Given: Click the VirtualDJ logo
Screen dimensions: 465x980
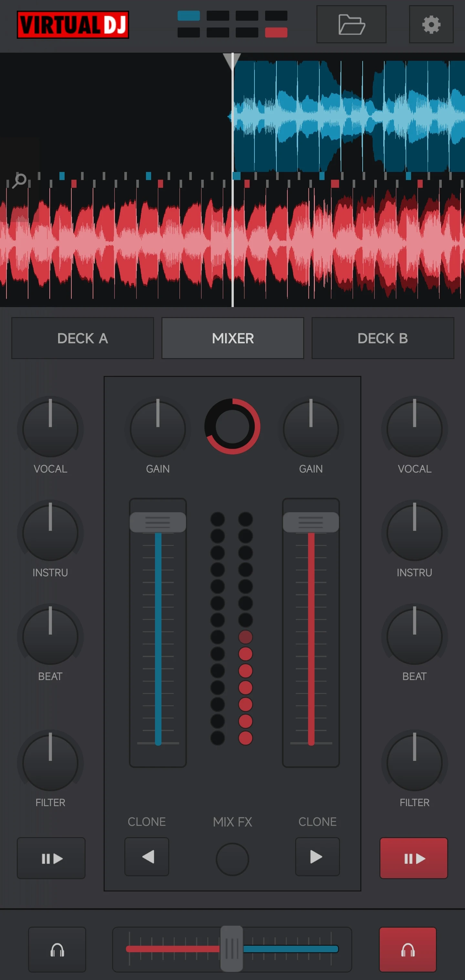Looking at the screenshot, I should tap(73, 25).
